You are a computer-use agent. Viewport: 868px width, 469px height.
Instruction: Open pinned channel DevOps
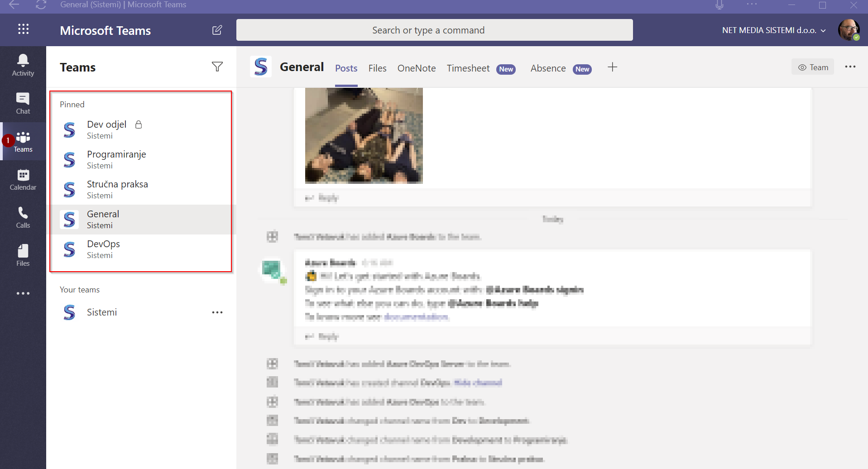(141, 249)
